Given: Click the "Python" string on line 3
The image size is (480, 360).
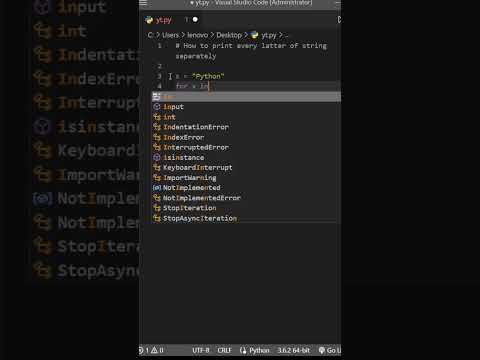Looking at the screenshot, I should (208, 76).
